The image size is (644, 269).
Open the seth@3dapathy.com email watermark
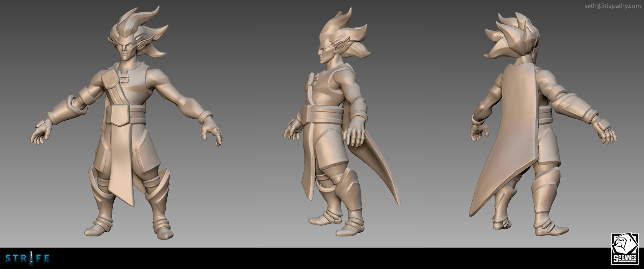[612, 6]
